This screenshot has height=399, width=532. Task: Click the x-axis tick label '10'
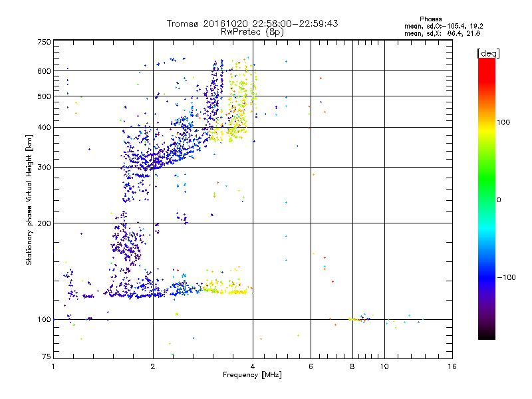384,366
